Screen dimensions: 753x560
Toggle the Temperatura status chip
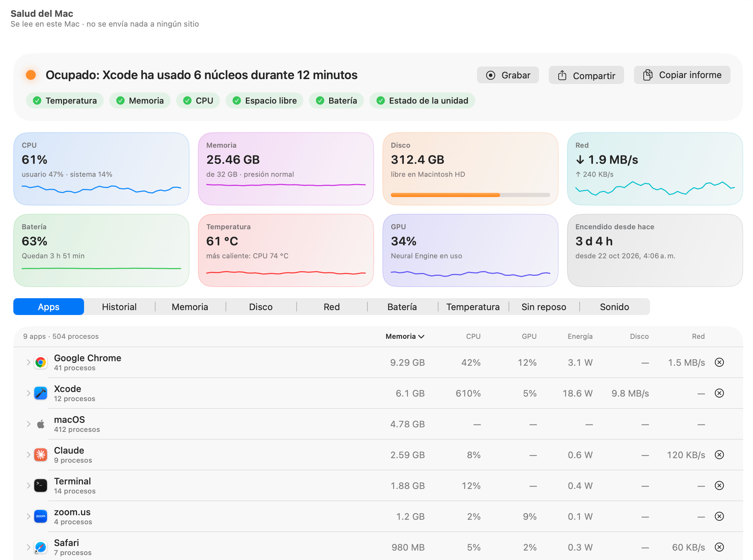[x=65, y=101]
